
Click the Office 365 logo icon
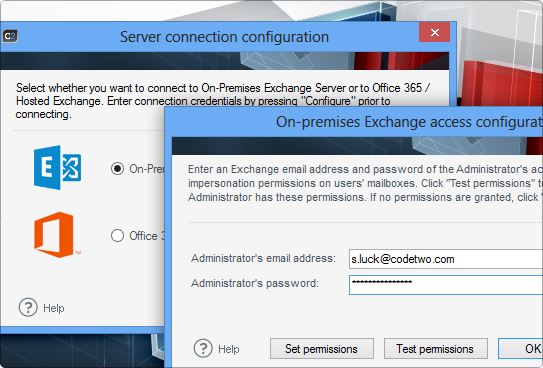click(57, 235)
